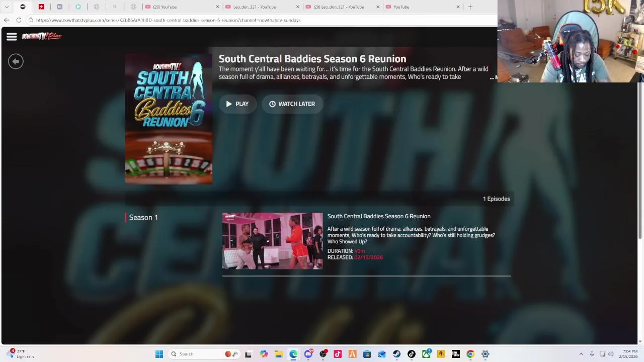Screen dimensions: 644x362
Task: Expand the truncated series description ellipsis
Action: [493, 77]
